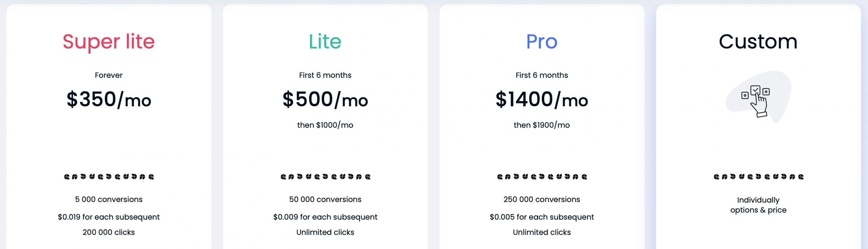The width and height of the screenshot is (868, 249).
Task: Select the Lite plan heading
Action: (x=325, y=42)
